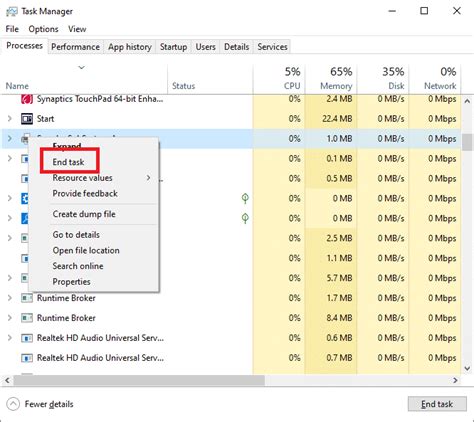This screenshot has height=422, width=474.
Task: Click the End task button at bottom right
Action: point(437,404)
